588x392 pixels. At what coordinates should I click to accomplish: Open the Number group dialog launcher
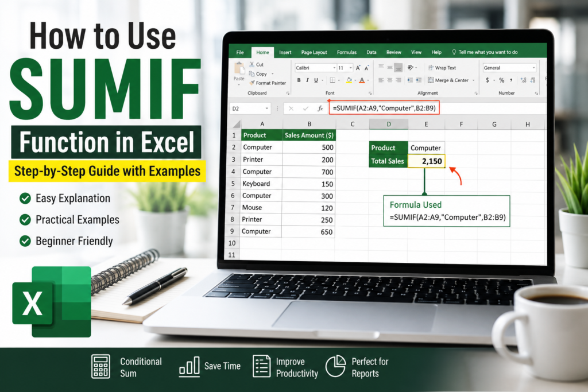pyautogui.click(x=536, y=93)
